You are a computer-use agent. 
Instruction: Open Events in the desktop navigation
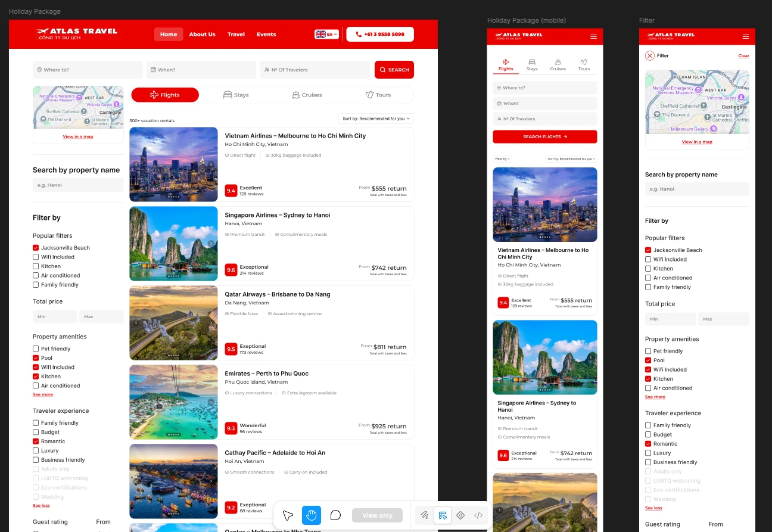[x=266, y=35]
